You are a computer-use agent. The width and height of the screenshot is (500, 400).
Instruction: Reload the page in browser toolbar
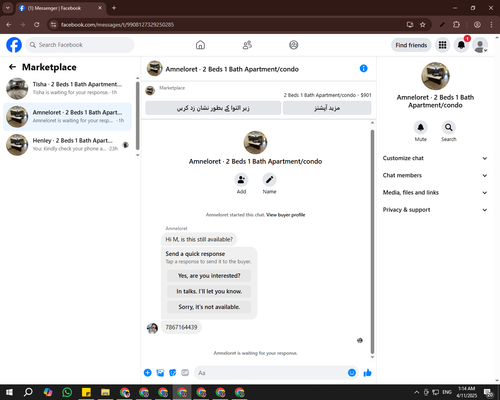pos(37,25)
